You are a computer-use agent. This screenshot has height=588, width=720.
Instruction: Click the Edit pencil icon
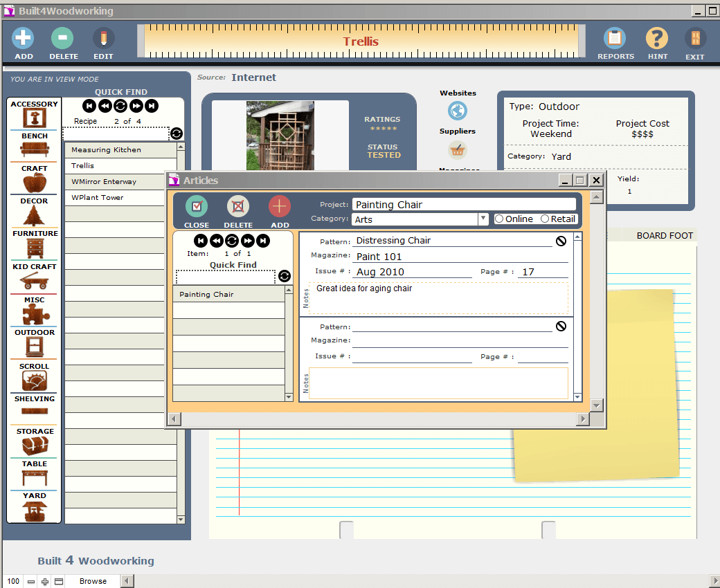coord(103,39)
